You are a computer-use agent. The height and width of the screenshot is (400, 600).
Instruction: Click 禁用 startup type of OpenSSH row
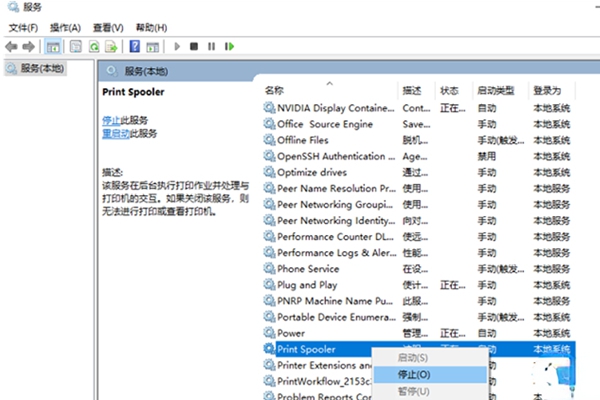(487, 156)
